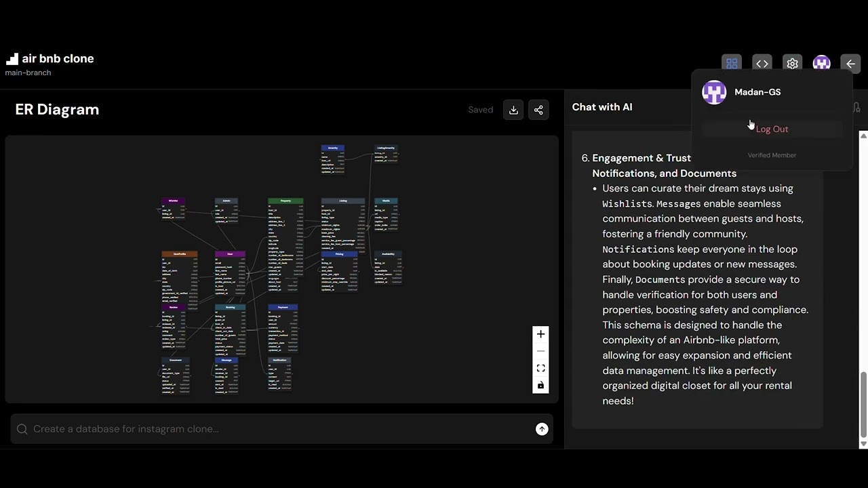Click 'Engagement & Trust' heading in chat

pos(642,158)
